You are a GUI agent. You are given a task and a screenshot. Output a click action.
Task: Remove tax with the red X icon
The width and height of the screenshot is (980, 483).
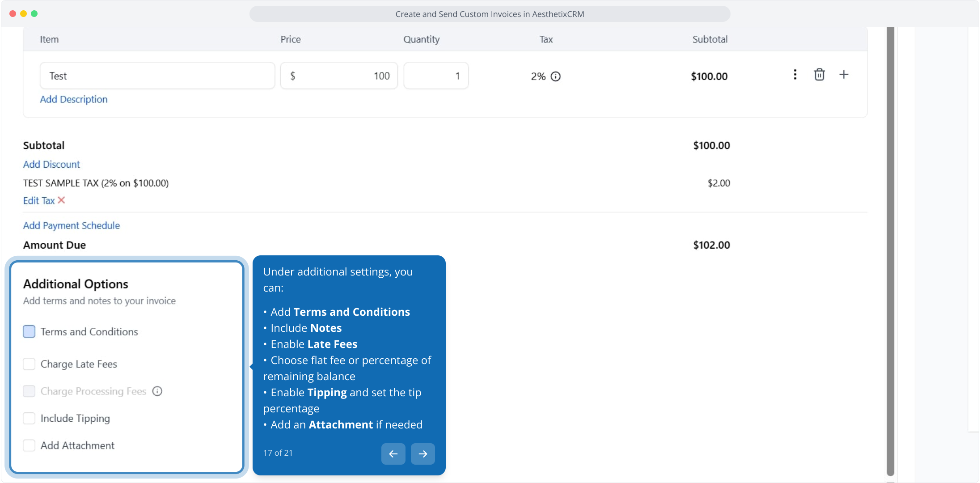[x=62, y=200]
